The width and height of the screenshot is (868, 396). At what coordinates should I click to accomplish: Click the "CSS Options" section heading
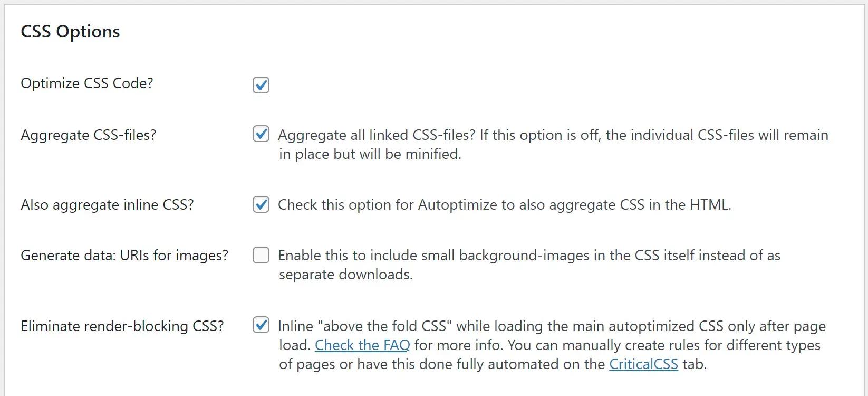click(x=70, y=31)
